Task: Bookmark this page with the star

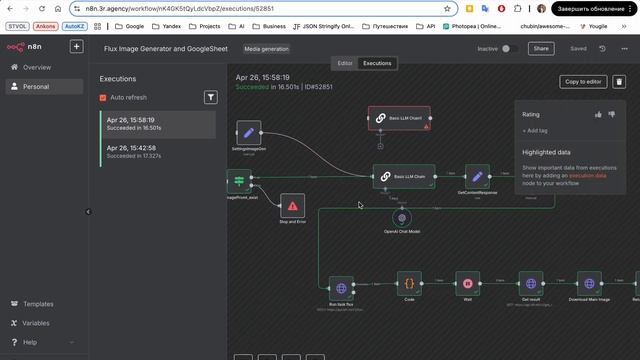Action: pos(447,9)
